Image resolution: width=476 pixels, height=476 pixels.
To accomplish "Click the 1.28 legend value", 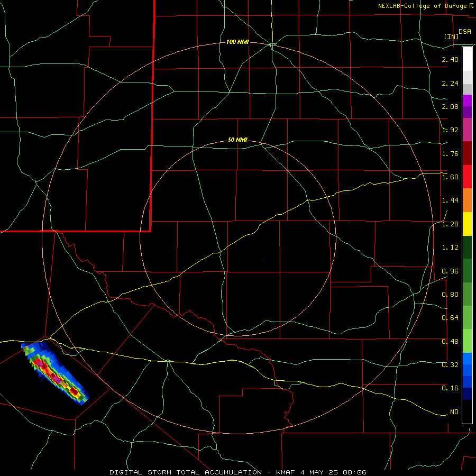I will [x=450, y=224].
